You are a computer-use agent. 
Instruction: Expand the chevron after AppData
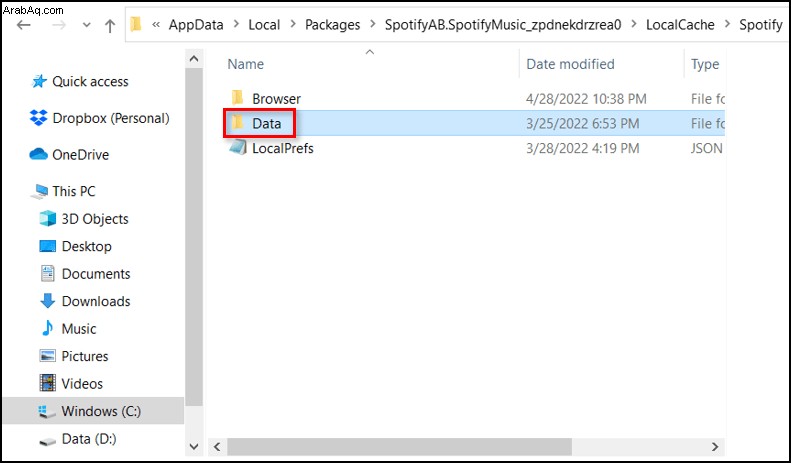(x=236, y=24)
